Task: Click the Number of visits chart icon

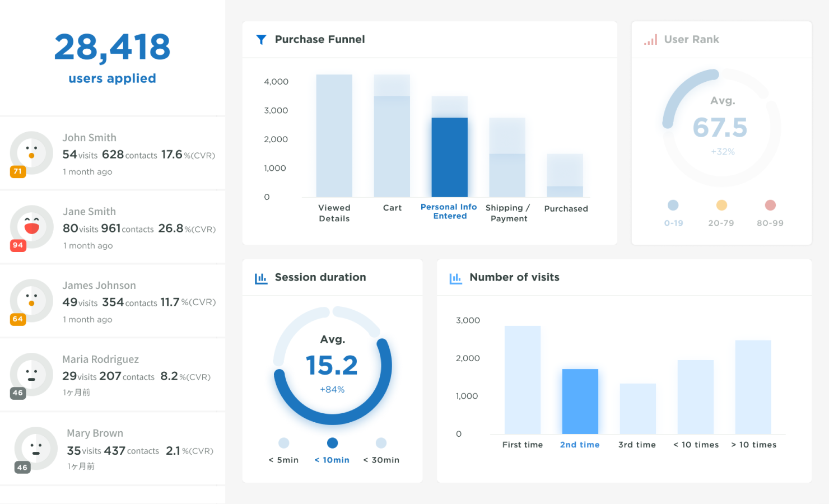Action: pyautogui.click(x=456, y=278)
